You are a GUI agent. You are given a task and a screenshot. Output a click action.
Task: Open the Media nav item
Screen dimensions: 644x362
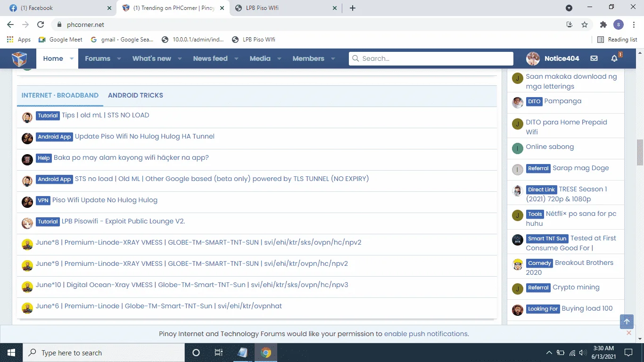[x=260, y=58]
